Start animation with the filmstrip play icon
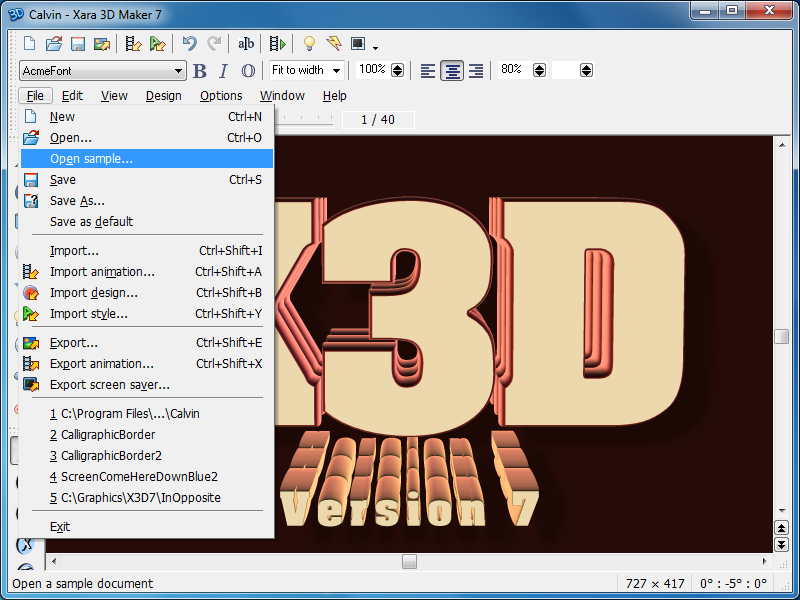This screenshot has height=600, width=800. (277, 44)
